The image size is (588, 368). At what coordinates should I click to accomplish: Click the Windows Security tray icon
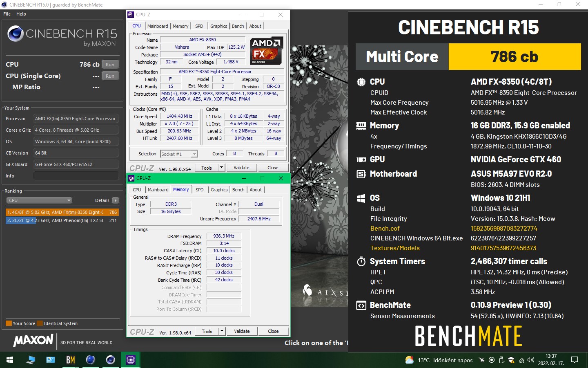click(x=511, y=360)
